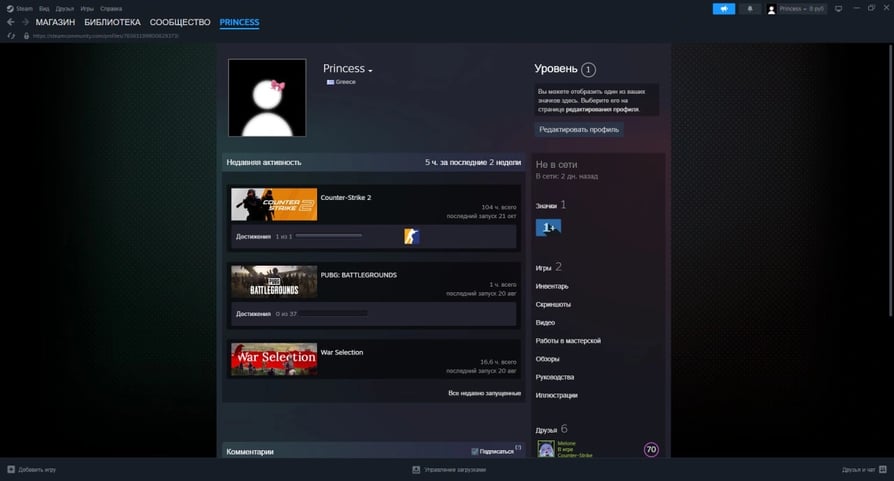Click the Редактировать профиль button
This screenshot has width=894, height=481.
[579, 129]
